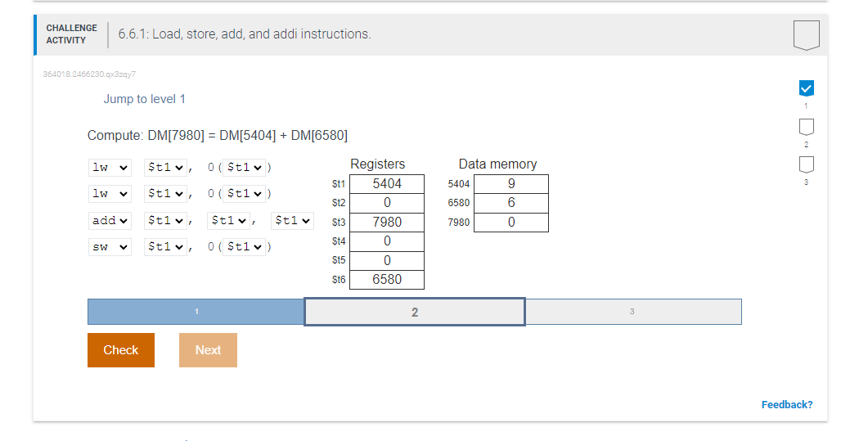Open the add row destination register dropdown

pyautogui.click(x=165, y=220)
